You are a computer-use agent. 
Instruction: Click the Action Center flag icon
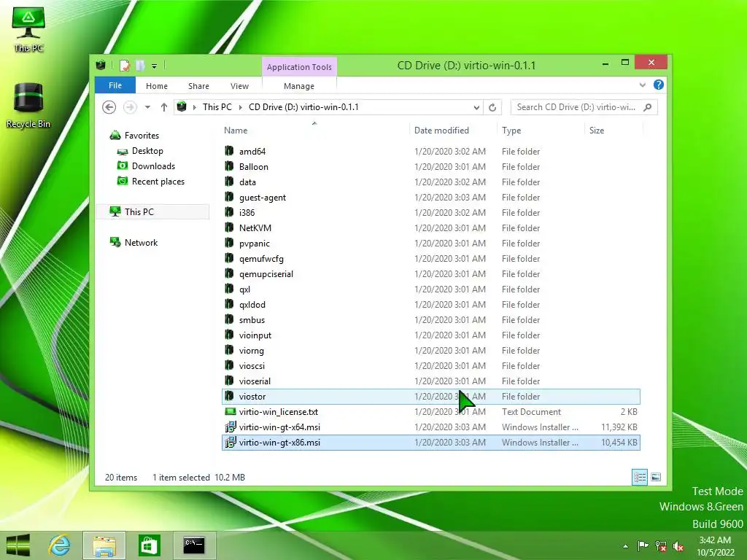pyautogui.click(x=643, y=546)
